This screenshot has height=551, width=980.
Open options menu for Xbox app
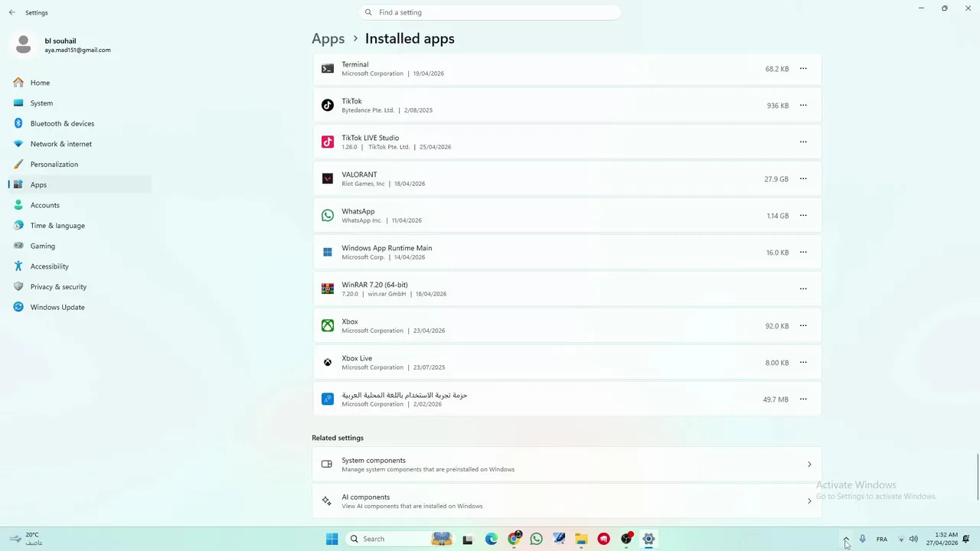coord(803,326)
